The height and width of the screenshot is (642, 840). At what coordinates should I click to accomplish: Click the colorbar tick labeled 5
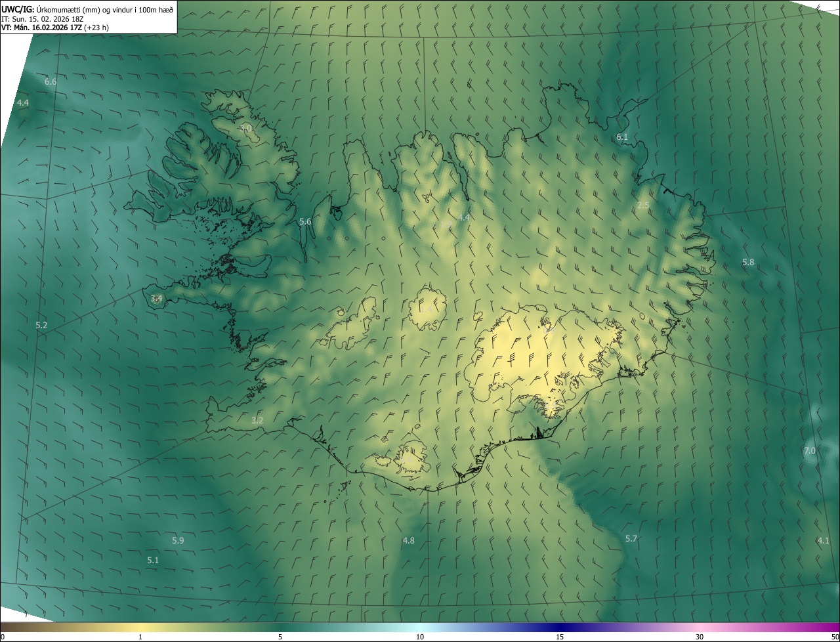pyautogui.click(x=280, y=637)
